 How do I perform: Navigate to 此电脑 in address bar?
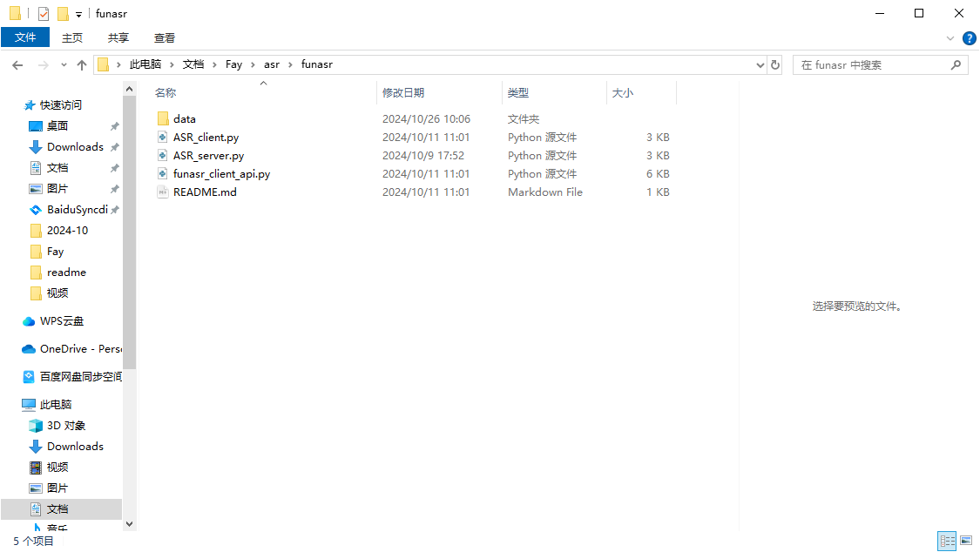click(x=145, y=64)
